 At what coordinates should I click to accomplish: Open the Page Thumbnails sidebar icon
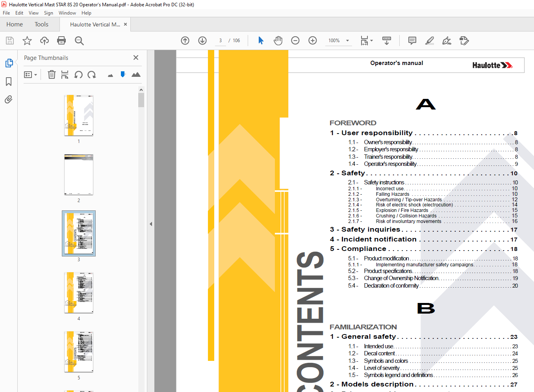click(x=9, y=63)
